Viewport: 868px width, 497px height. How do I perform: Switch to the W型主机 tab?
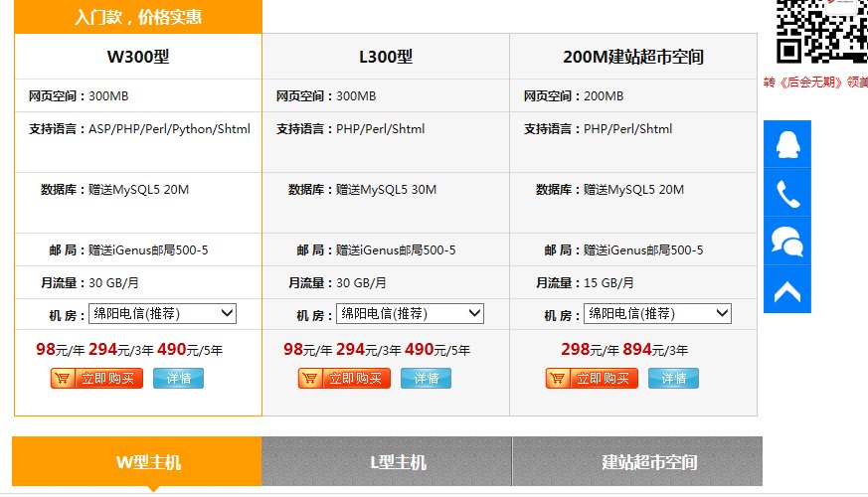137,461
